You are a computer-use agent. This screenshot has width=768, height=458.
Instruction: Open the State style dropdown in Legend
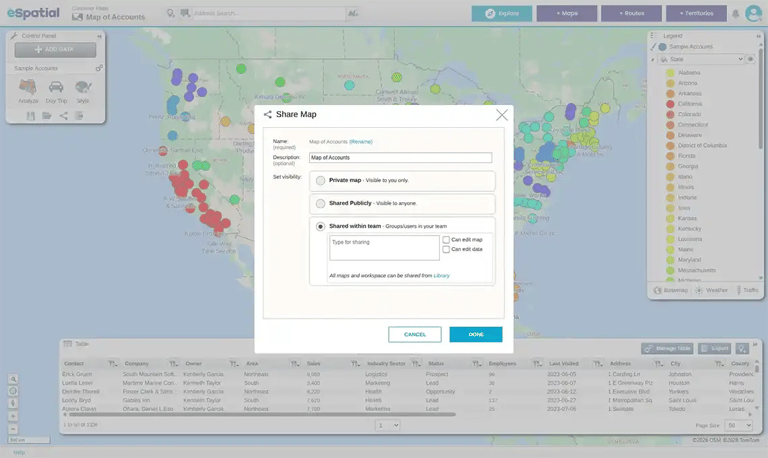[701, 59]
